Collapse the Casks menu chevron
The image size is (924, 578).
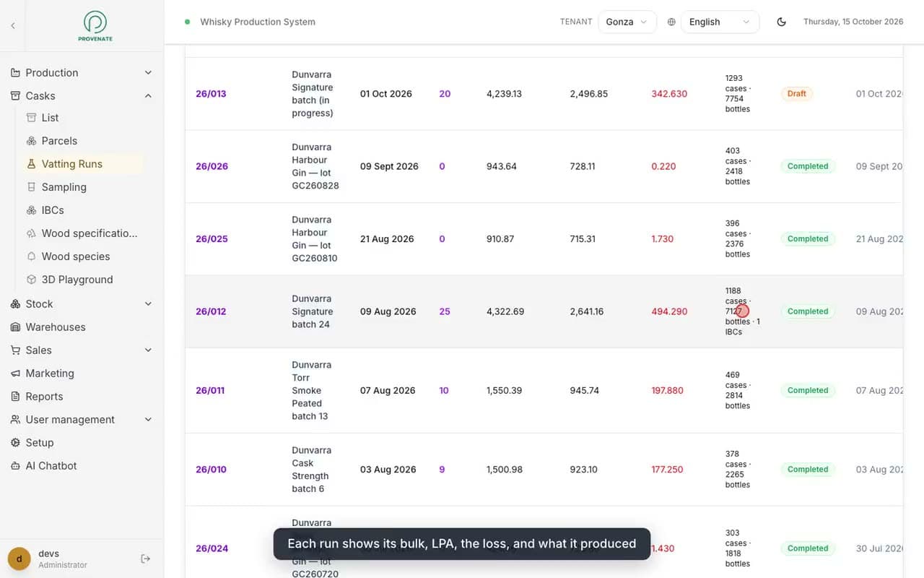tap(148, 96)
